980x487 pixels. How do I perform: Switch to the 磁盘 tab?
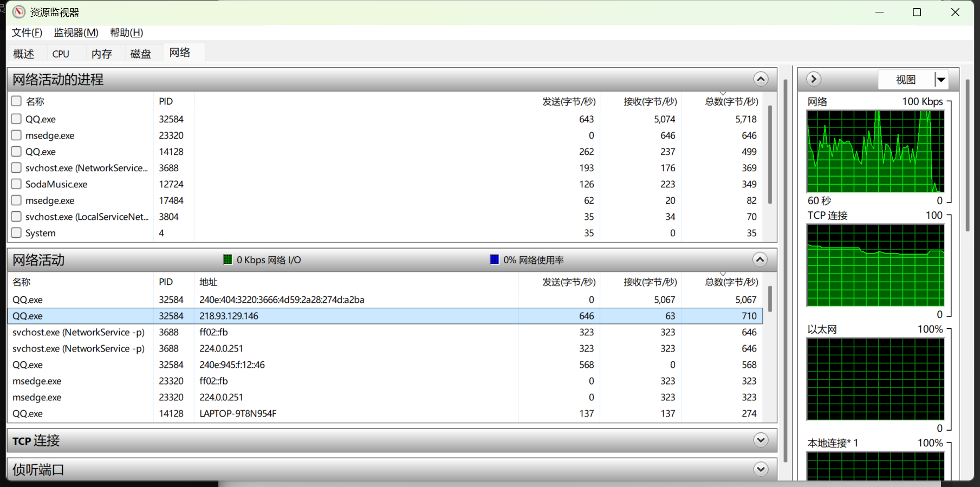pyautogui.click(x=141, y=54)
